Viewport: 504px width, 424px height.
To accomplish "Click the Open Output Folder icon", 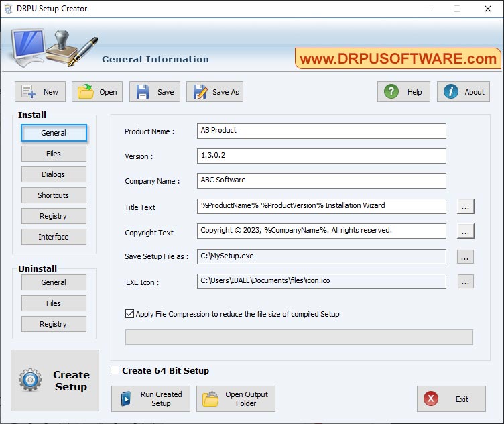I will (x=210, y=399).
